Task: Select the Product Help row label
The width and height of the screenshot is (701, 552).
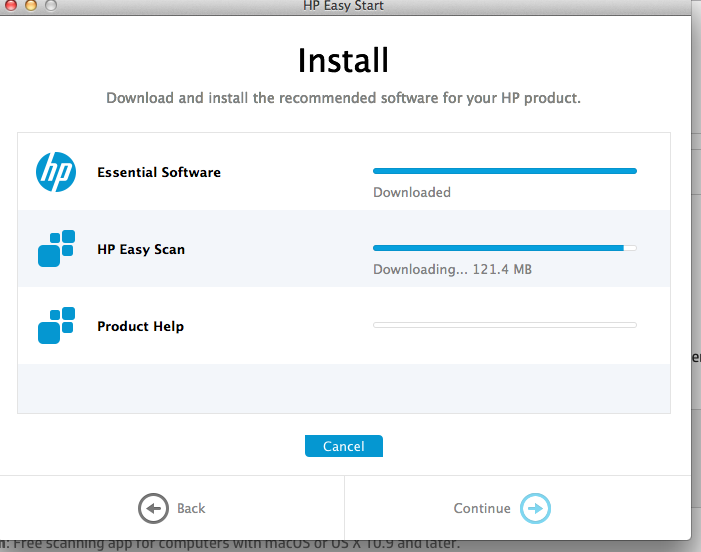Action: click(140, 326)
